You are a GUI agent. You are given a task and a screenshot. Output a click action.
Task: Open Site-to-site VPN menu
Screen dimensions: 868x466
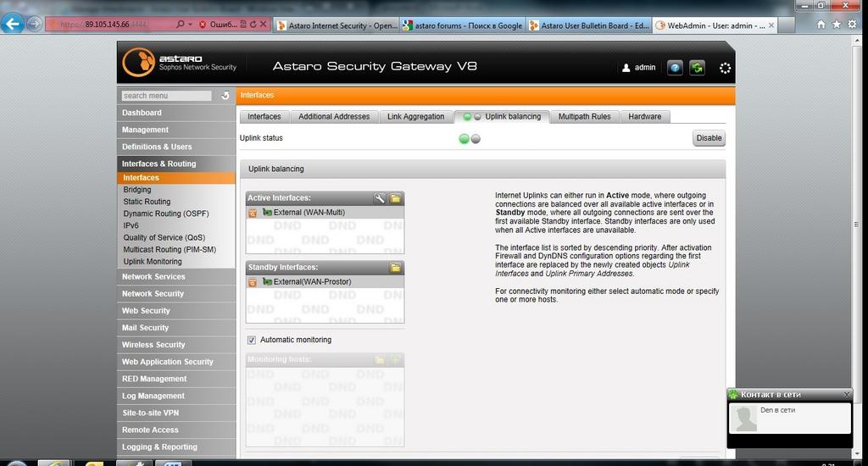[176, 413]
